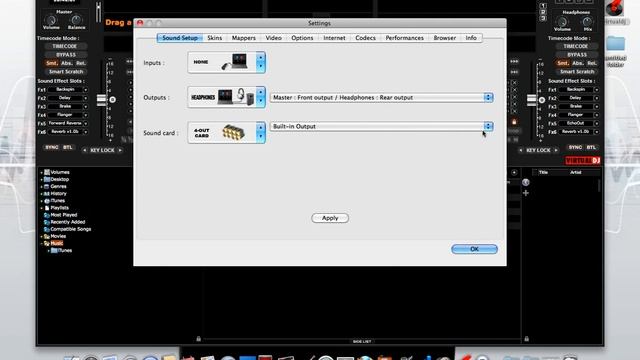Open the Master/Headphones output routing dropdown
The height and width of the screenshot is (360, 640).
382,98
